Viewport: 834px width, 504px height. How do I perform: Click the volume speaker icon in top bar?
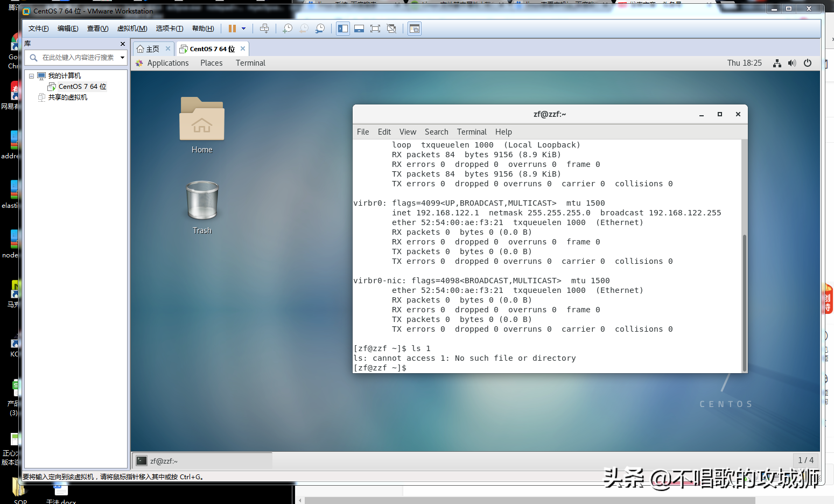792,63
